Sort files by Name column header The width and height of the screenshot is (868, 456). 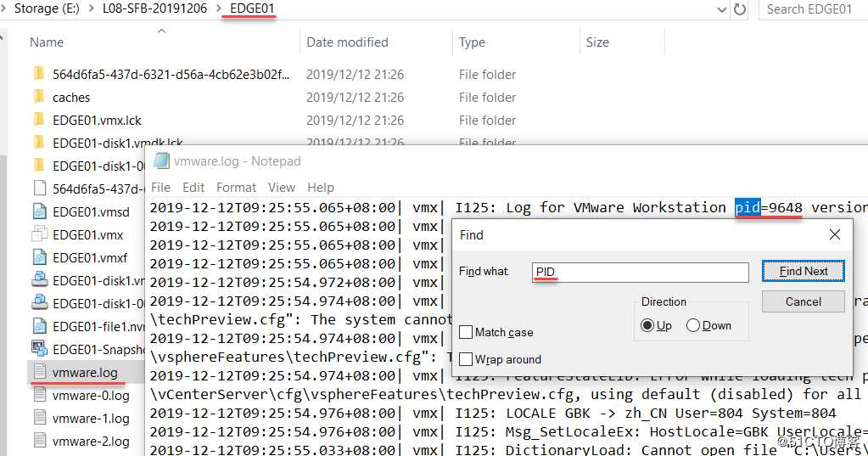[47, 42]
